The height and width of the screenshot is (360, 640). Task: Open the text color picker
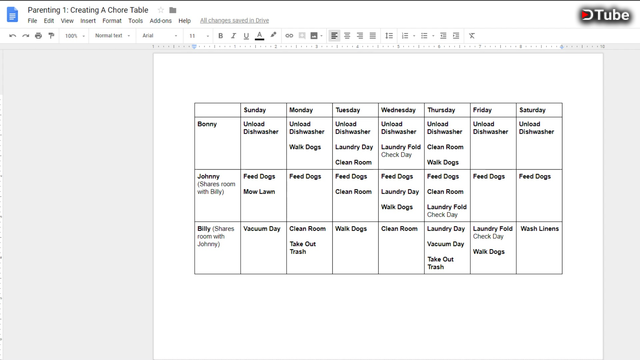coord(259,36)
